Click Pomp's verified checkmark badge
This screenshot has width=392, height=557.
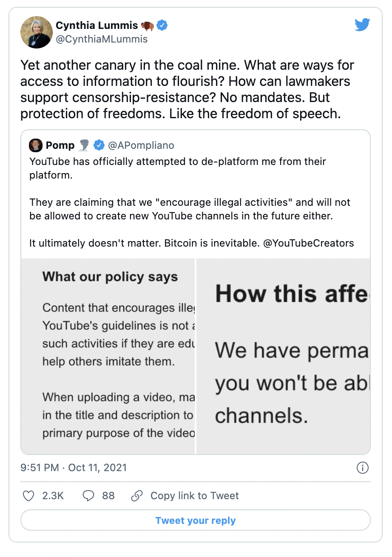click(x=99, y=145)
